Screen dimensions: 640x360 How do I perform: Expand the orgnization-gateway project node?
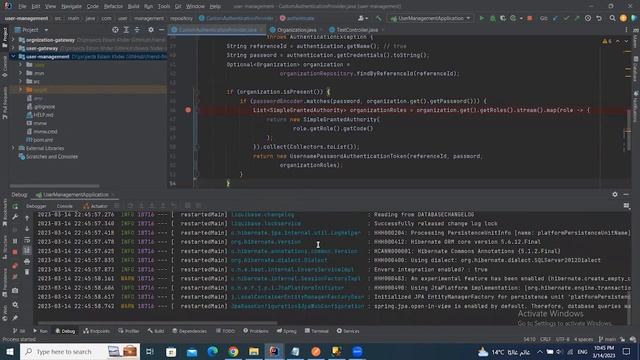(x=13, y=40)
